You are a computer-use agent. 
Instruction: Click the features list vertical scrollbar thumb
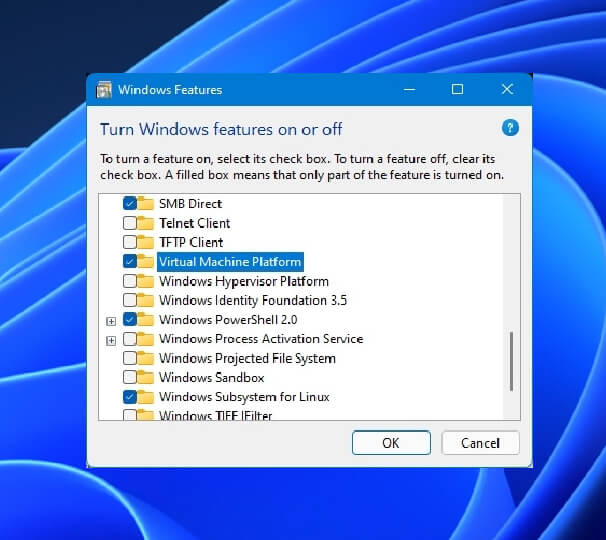[x=511, y=361]
